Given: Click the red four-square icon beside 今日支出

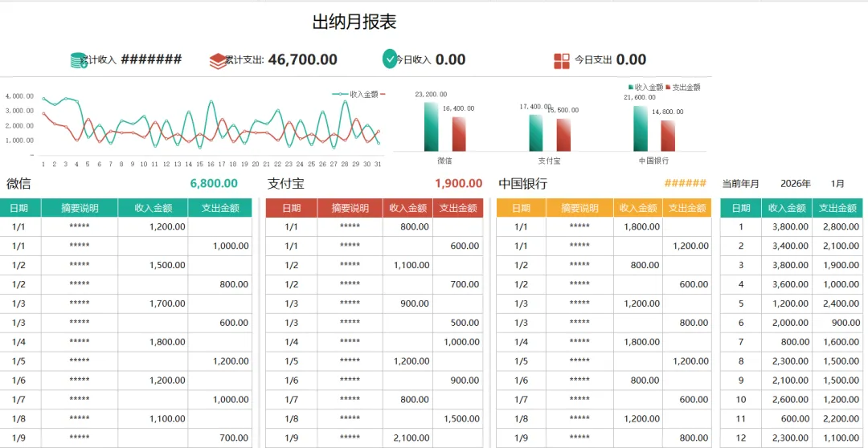Looking at the screenshot, I should (x=561, y=61).
